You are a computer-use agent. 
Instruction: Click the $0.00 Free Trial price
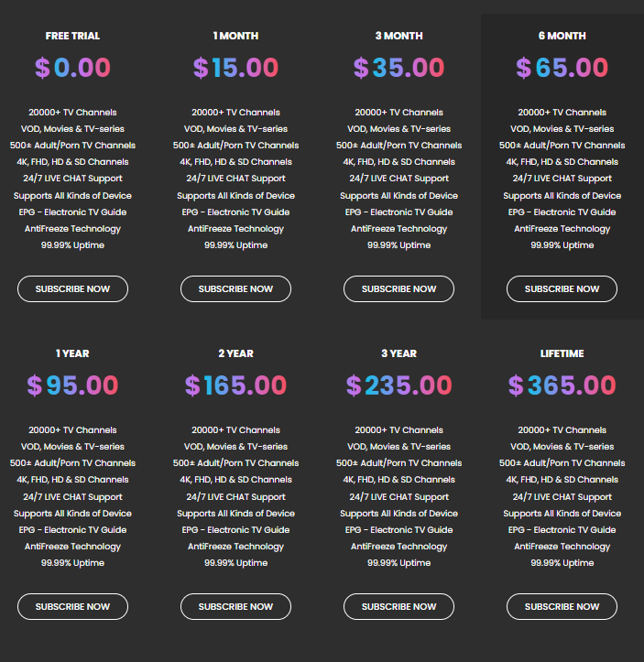[72, 68]
